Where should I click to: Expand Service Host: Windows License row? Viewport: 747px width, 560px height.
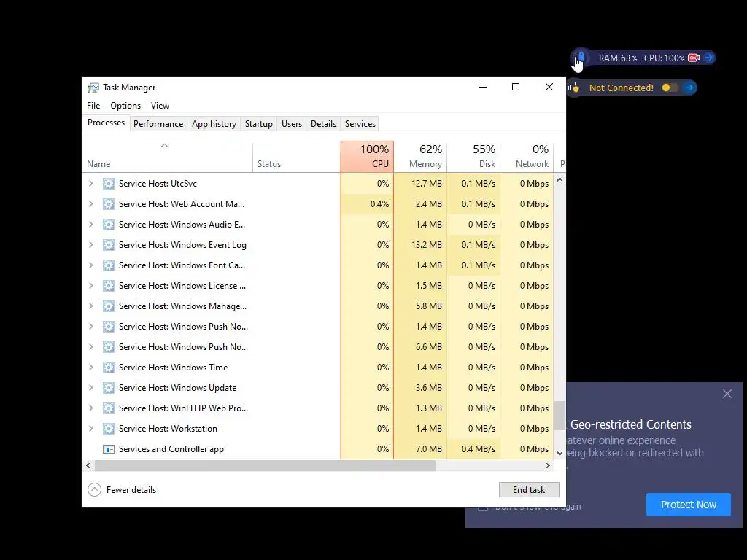coord(91,286)
